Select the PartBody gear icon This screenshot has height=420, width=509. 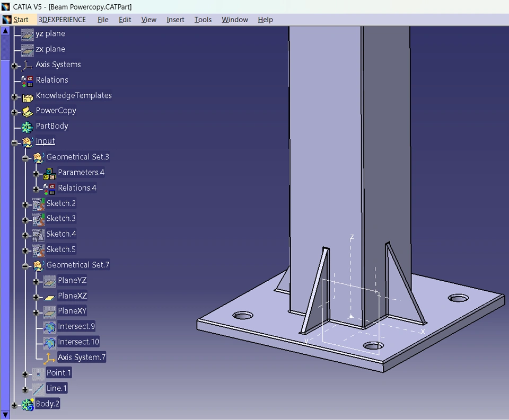pos(27,127)
